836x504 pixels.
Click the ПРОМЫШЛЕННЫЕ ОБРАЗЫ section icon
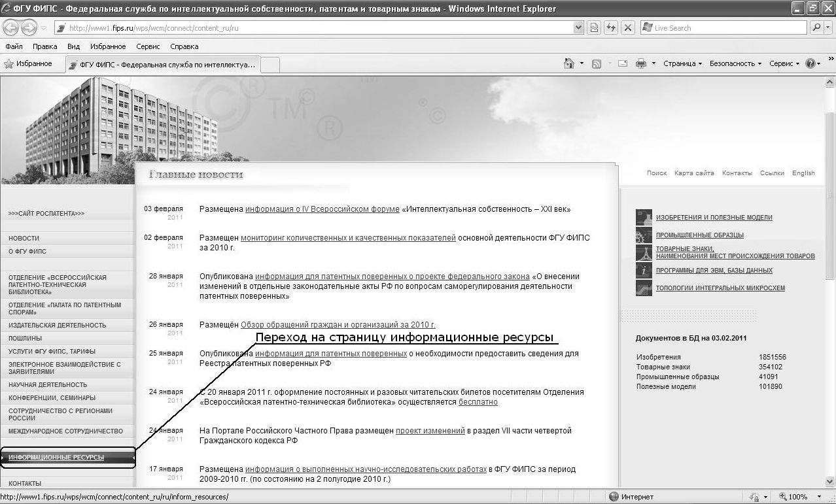[x=644, y=235]
